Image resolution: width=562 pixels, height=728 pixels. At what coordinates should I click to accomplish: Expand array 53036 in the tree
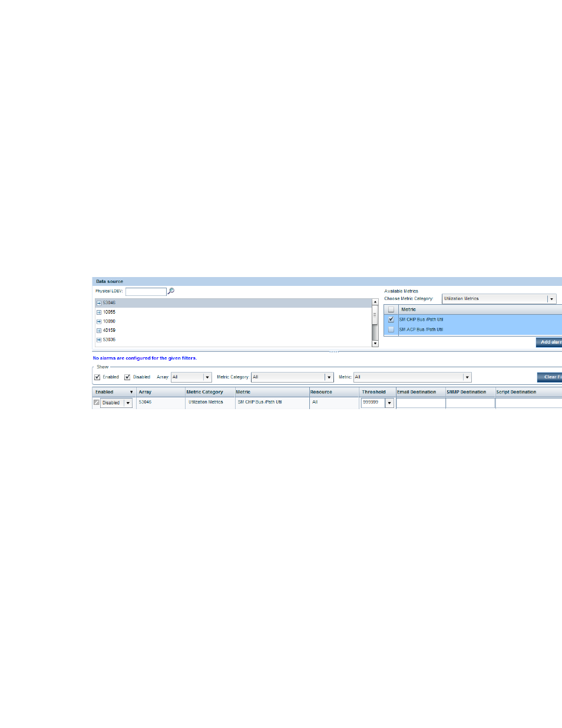click(x=99, y=340)
